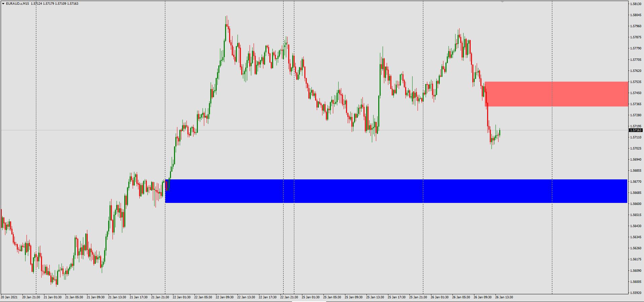
Task: Click the 21 Jan 09:30 time axis label
Action: (x=96, y=297)
